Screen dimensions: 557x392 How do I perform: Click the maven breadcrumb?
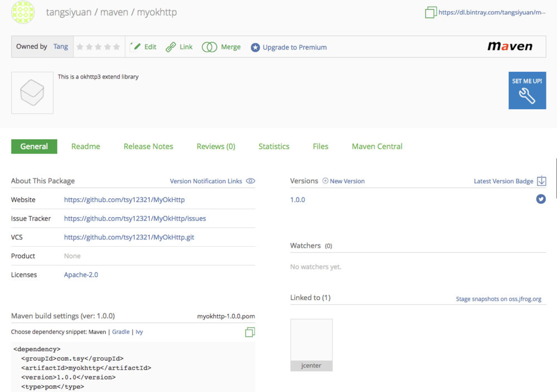click(x=114, y=12)
